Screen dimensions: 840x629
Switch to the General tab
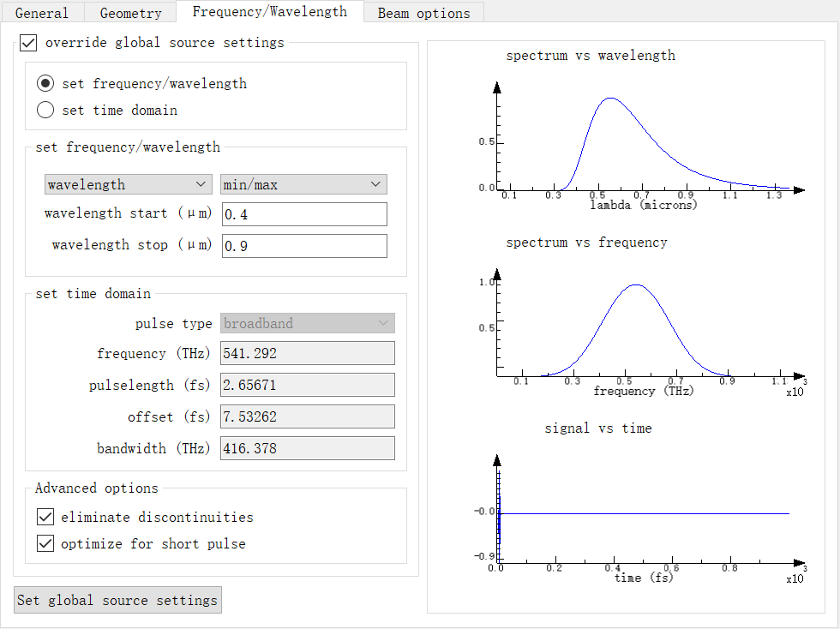click(42, 13)
